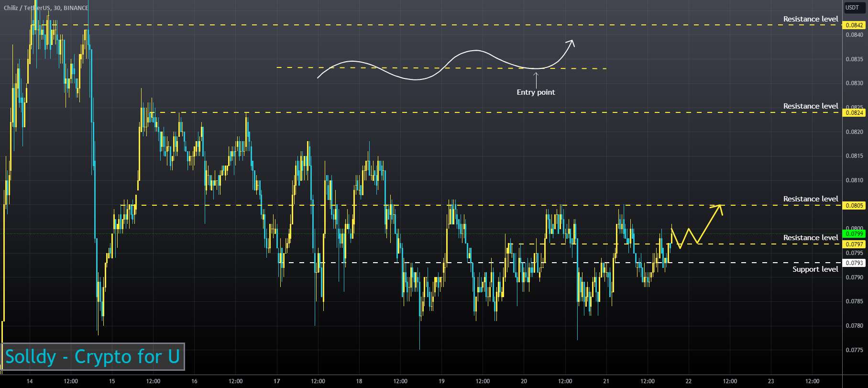Click the 0.0810 price axis tick
This screenshot has width=868, height=388.
coord(854,180)
